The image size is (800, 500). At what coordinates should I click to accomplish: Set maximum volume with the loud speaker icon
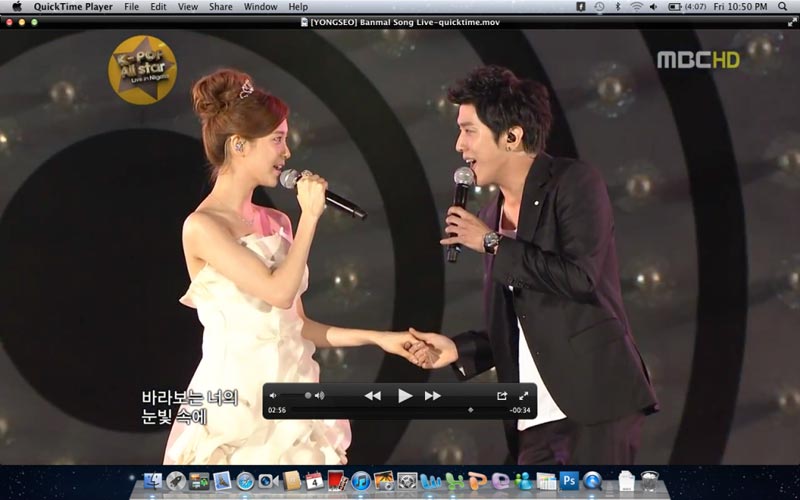coord(320,395)
